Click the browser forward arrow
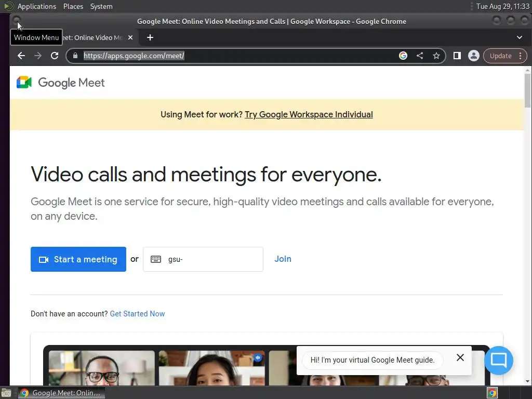This screenshot has height=399, width=532. coord(38,56)
